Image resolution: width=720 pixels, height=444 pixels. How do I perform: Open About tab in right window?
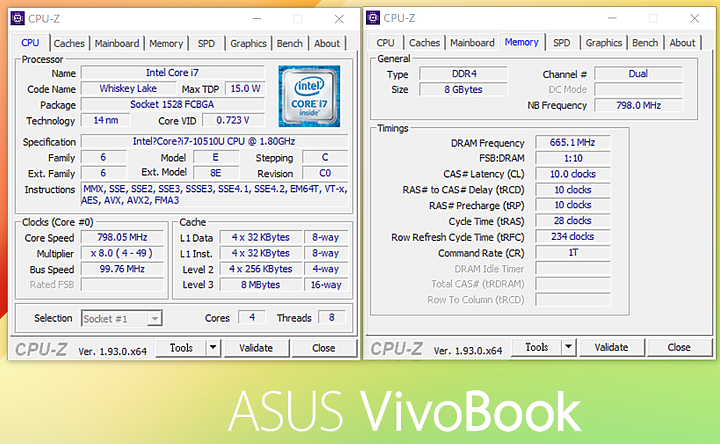[x=682, y=43]
